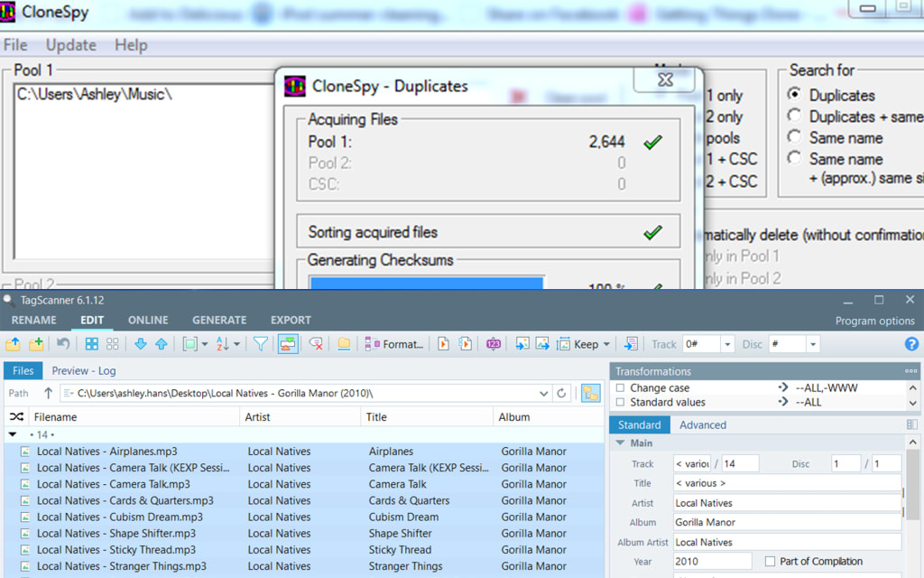
Task: Open the Keep dropdown arrow
Action: tap(606, 344)
